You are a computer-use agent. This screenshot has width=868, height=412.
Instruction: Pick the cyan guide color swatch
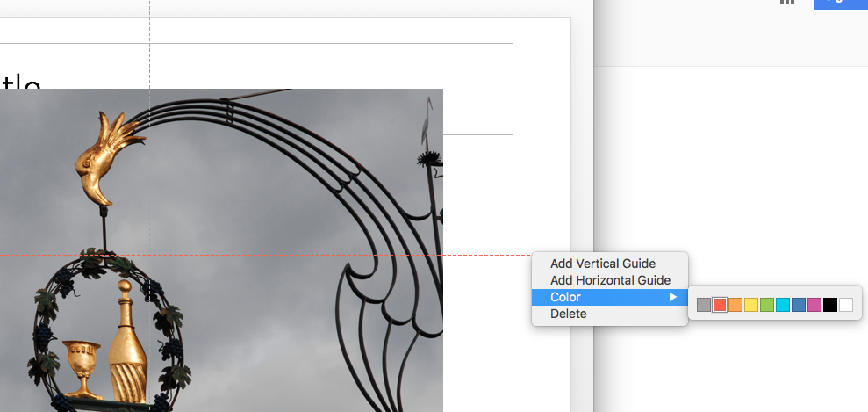click(x=783, y=305)
